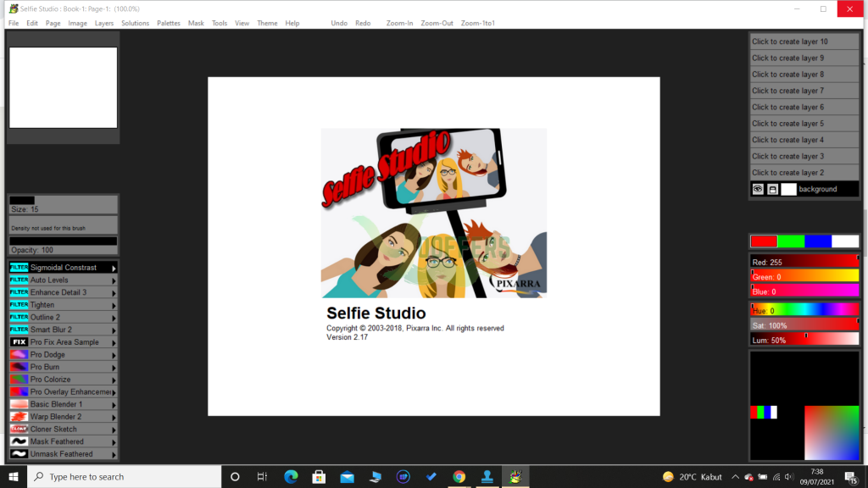
Task: Select the Auto Levels filter icon
Action: (x=19, y=280)
